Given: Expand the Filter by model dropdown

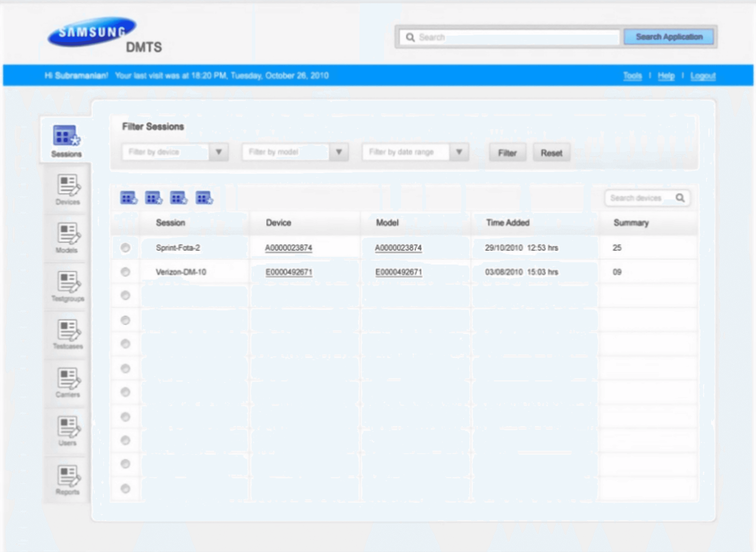Looking at the screenshot, I should [x=339, y=152].
